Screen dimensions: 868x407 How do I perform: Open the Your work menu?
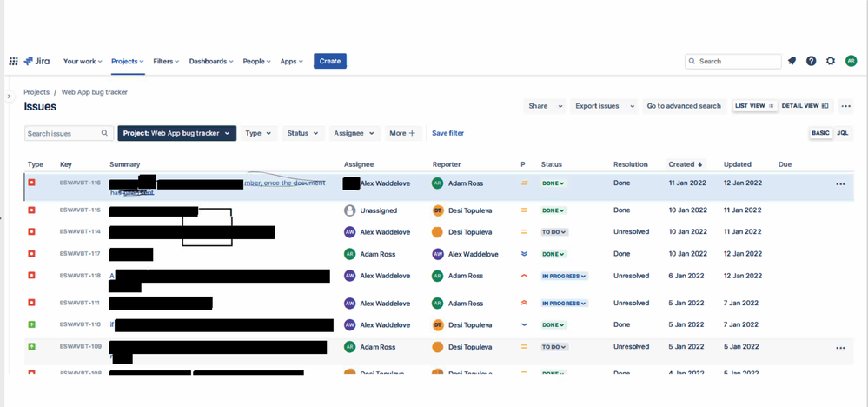(83, 62)
